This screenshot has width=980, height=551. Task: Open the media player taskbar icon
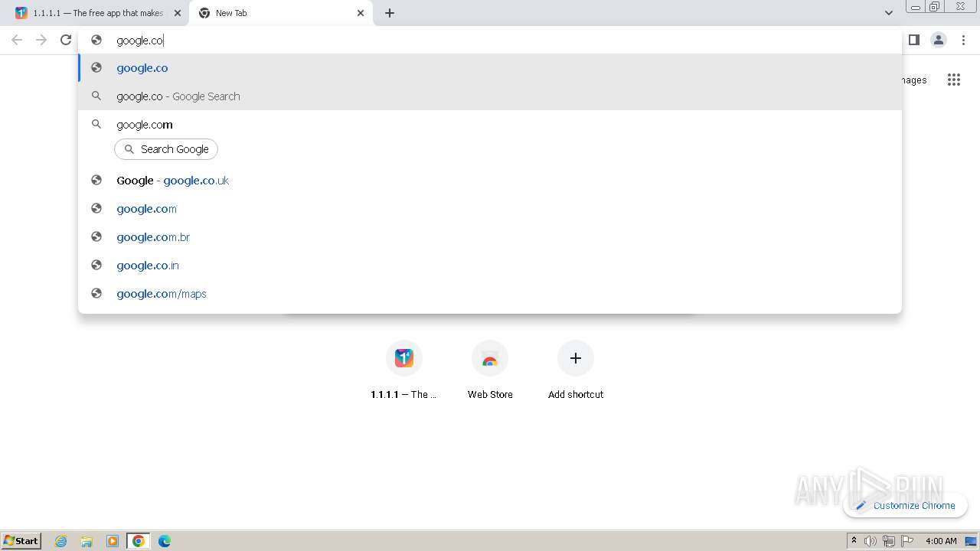coord(113,541)
